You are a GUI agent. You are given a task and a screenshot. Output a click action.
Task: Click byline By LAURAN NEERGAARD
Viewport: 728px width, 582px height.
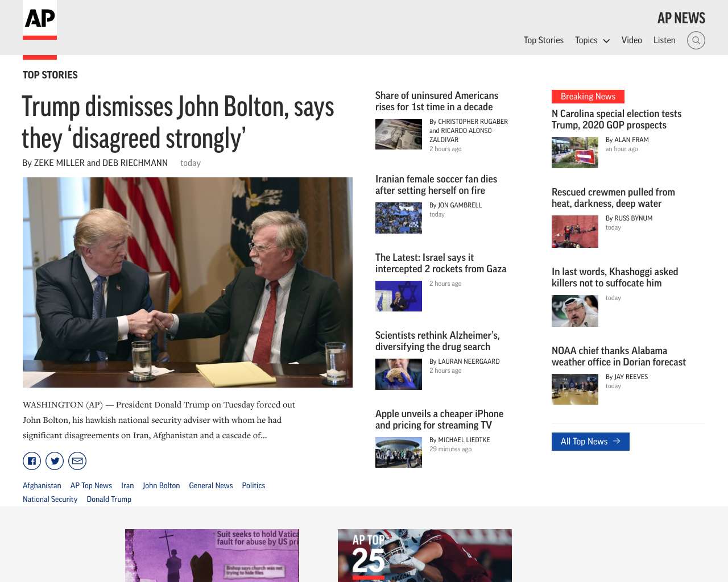465,361
